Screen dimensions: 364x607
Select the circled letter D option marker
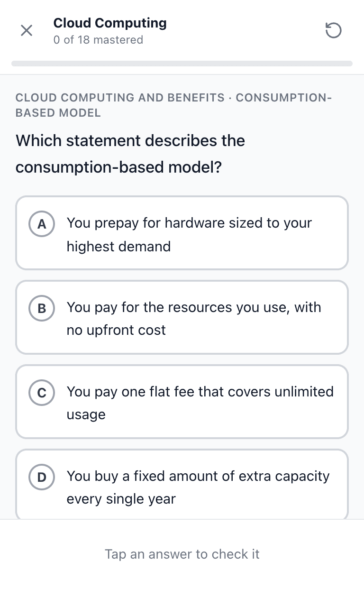click(42, 478)
